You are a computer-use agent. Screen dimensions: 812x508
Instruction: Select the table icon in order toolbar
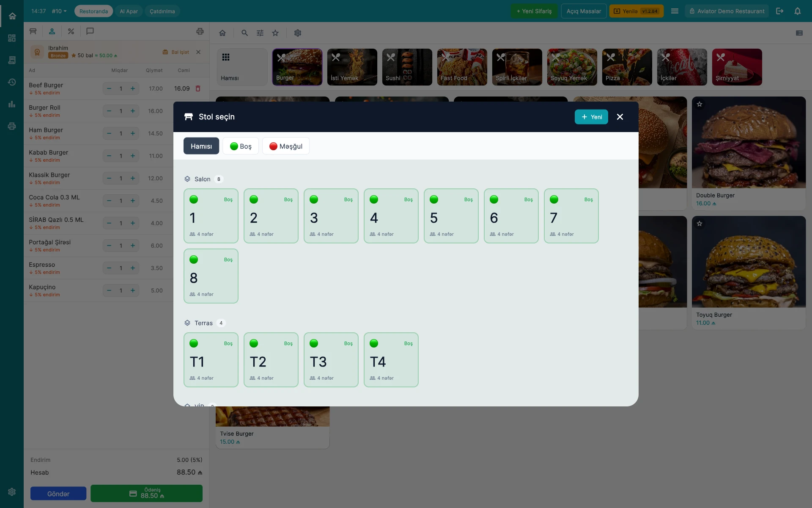(33, 31)
